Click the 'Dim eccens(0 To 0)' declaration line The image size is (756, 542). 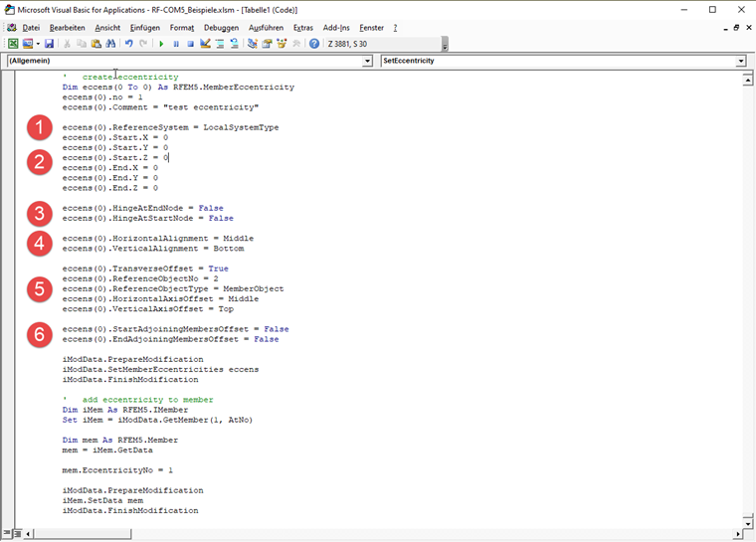178,88
